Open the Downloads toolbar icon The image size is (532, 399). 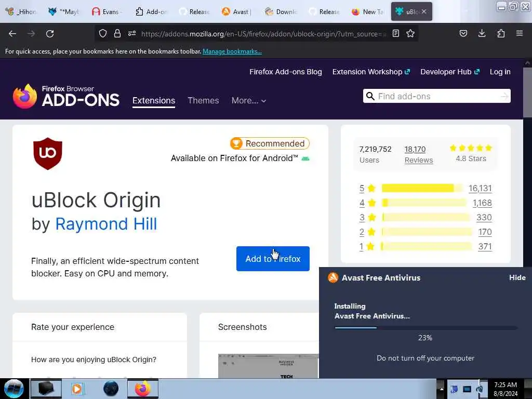(x=482, y=33)
